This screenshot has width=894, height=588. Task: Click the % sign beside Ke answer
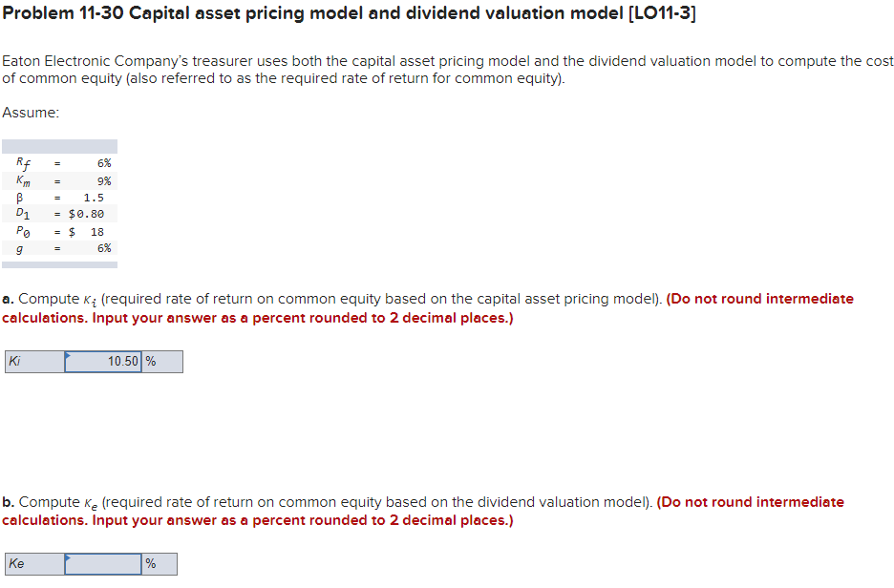pyautogui.click(x=151, y=563)
